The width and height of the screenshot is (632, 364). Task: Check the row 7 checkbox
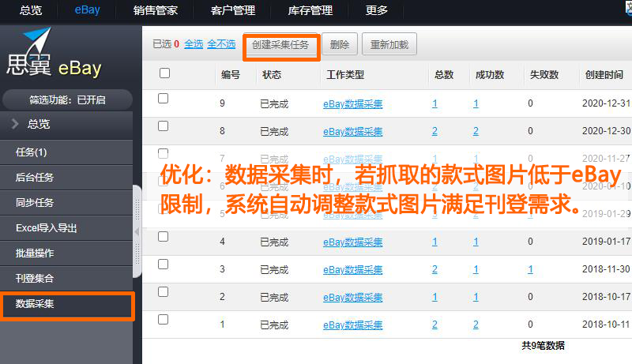point(163,153)
